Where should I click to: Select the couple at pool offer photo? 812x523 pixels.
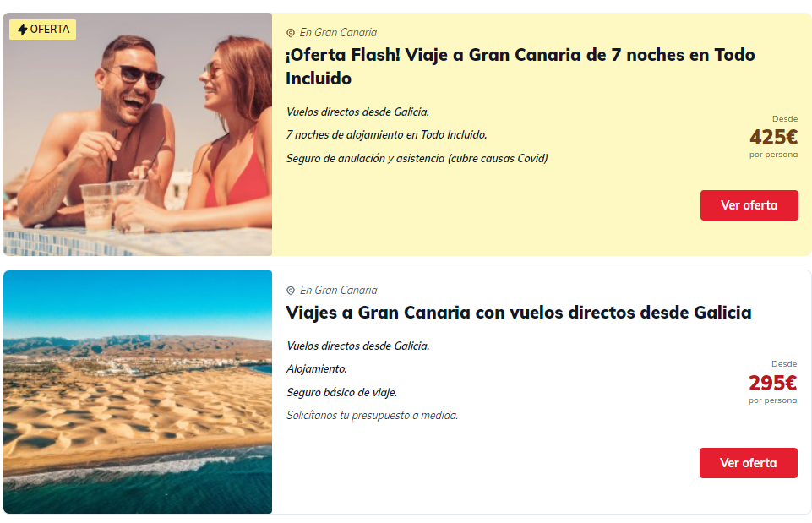click(137, 134)
